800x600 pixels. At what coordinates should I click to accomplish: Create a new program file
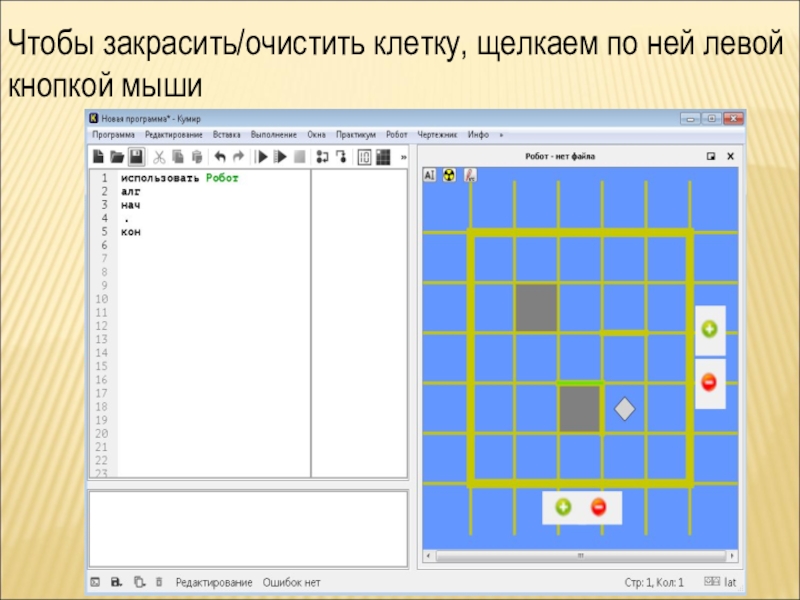pyautogui.click(x=98, y=157)
